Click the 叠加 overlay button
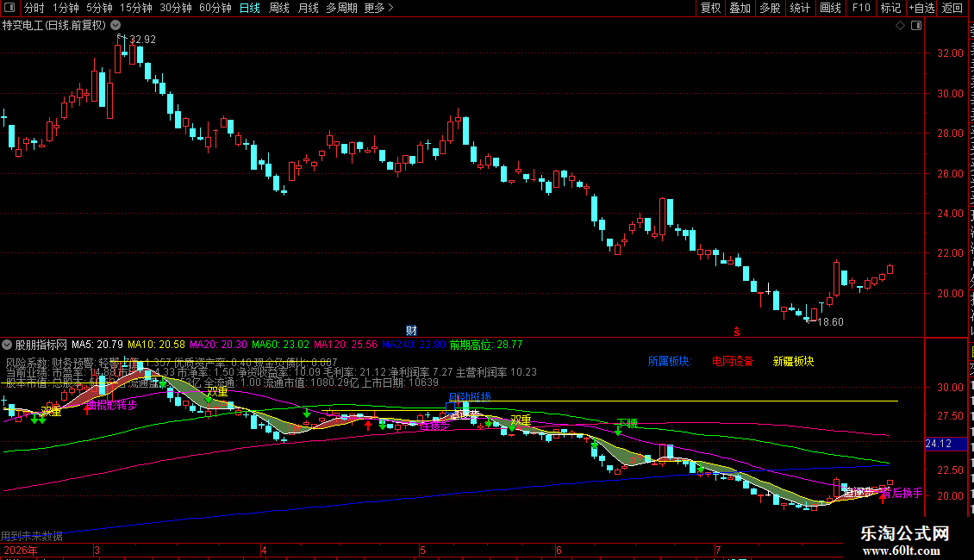The width and height of the screenshot is (974, 560). point(740,8)
